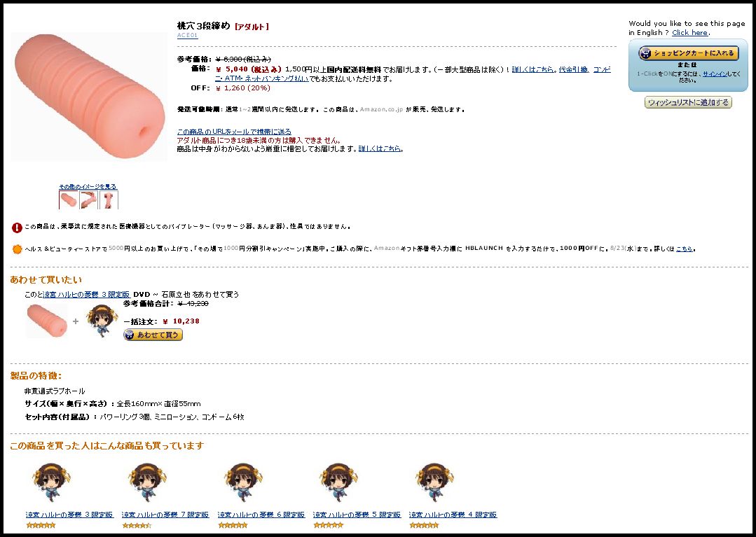Click the ACE01 brand link
This screenshot has width=756, height=537.
(x=187, y=36)
